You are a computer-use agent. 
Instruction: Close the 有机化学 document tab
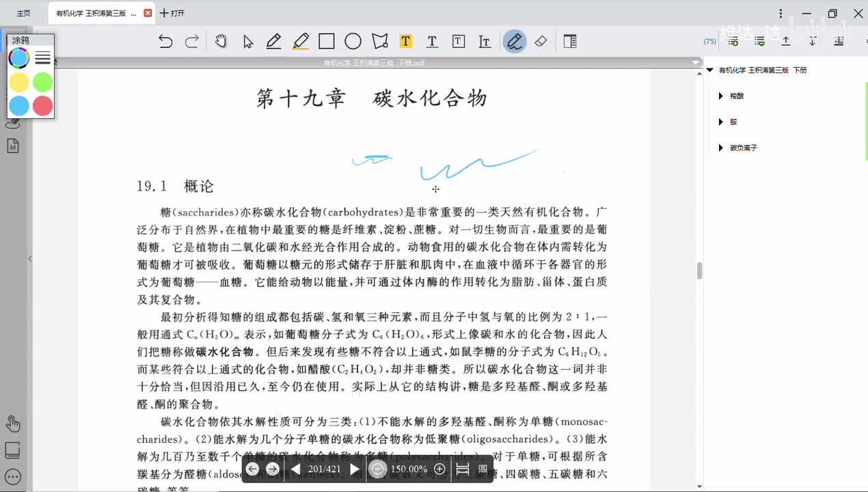click(148, 13)
